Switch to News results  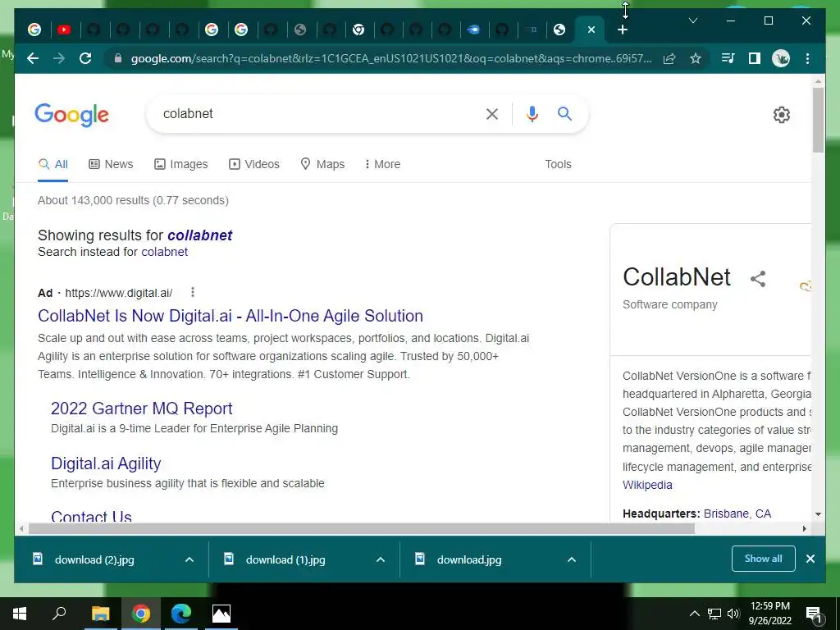(111, 164)
